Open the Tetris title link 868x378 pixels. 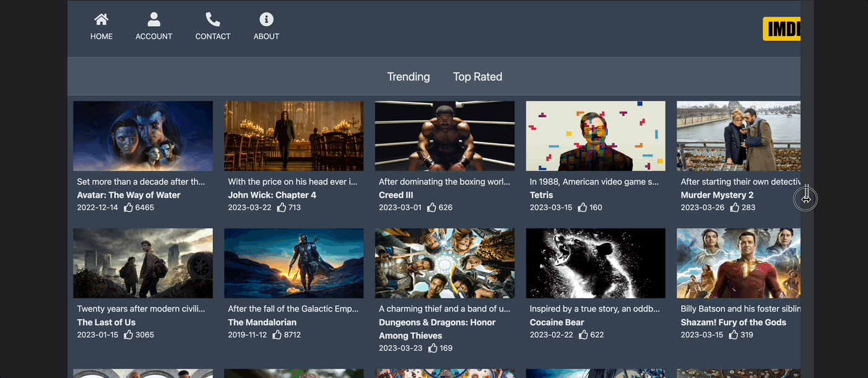[x=542, y=195]
